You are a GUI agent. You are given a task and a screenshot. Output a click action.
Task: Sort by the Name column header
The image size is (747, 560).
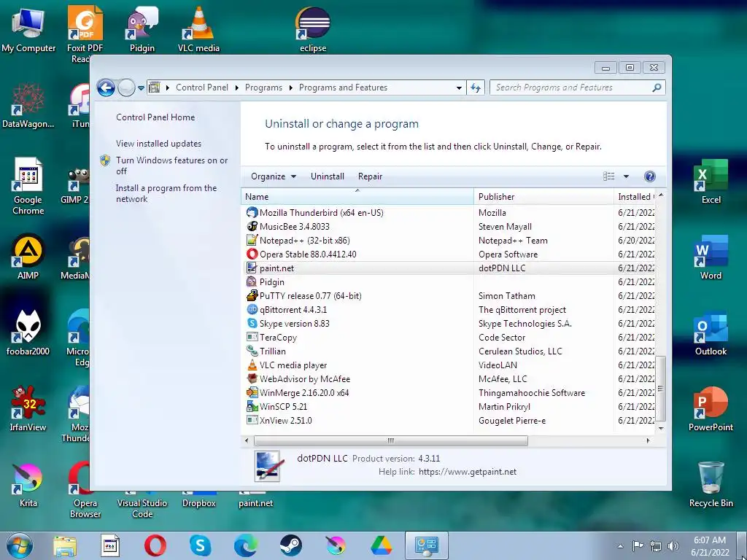(x=357, y=197)
